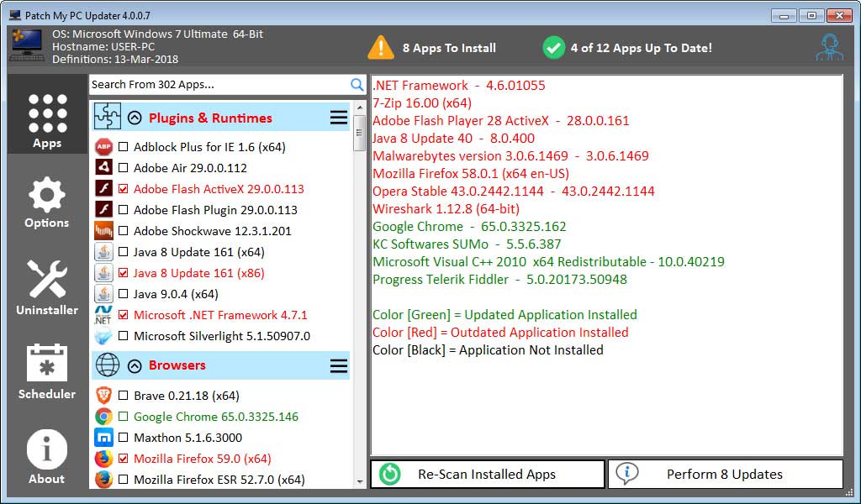This screenshot has height=504, width=861.
Task: Click app list scrollbar up arrow
Action: [360, 107]
